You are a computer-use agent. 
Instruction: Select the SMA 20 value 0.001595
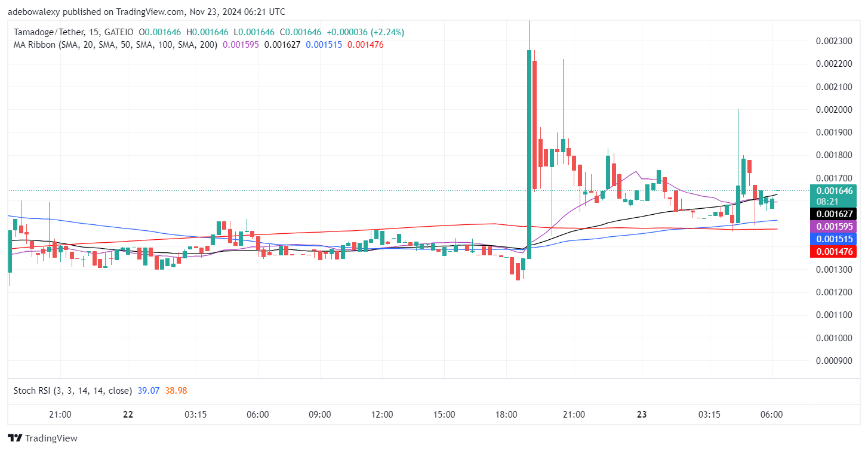241,44
